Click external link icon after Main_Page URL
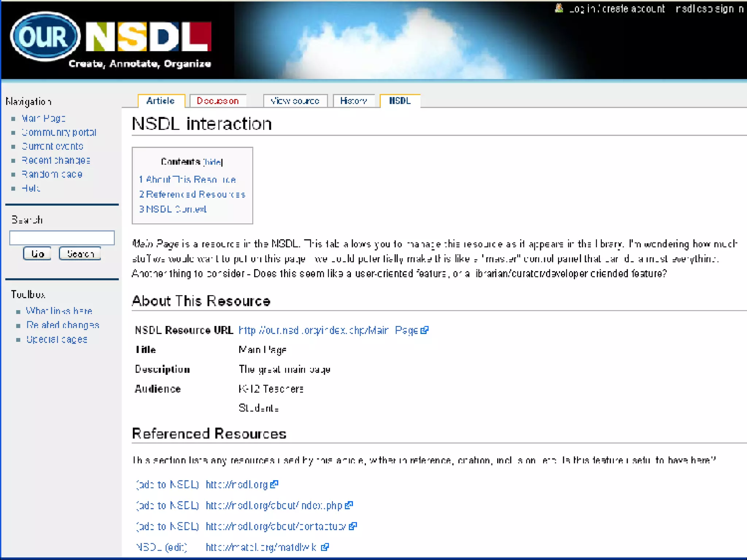The height and width of the screenshot is (560, 747). coord(425,330)
